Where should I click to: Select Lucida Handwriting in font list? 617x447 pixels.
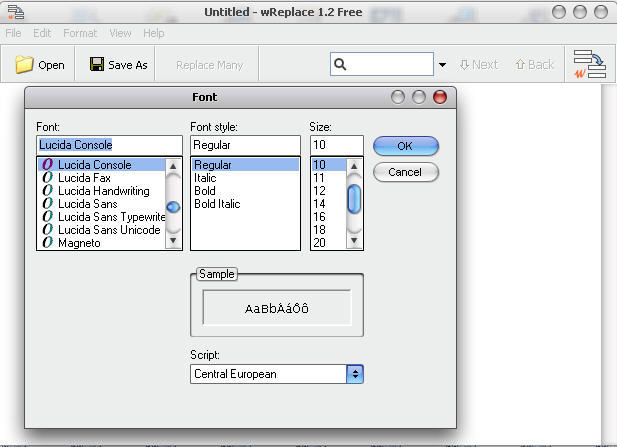coord(102,190)
